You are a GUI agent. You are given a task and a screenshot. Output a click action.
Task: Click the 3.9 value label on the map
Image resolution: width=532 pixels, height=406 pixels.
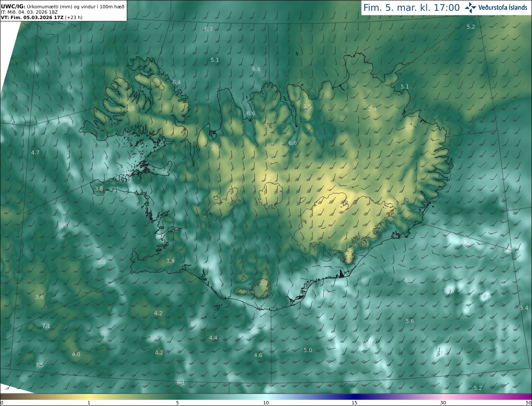click(170, 261)
